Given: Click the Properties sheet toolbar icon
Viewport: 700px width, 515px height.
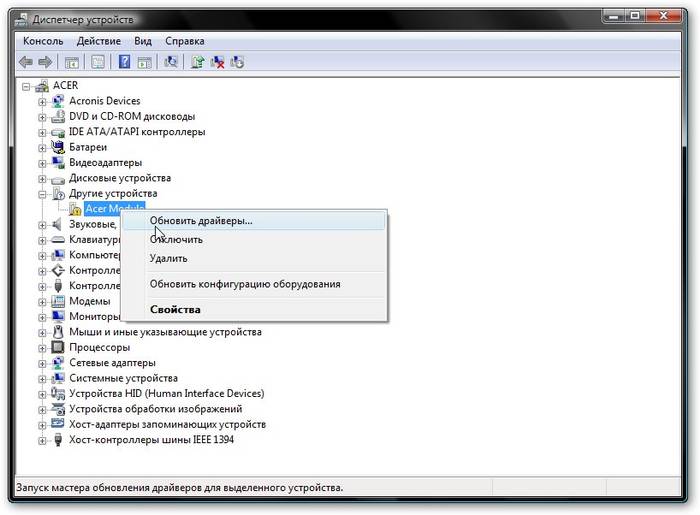Looking at the screenshot, I should click(98, 62).
